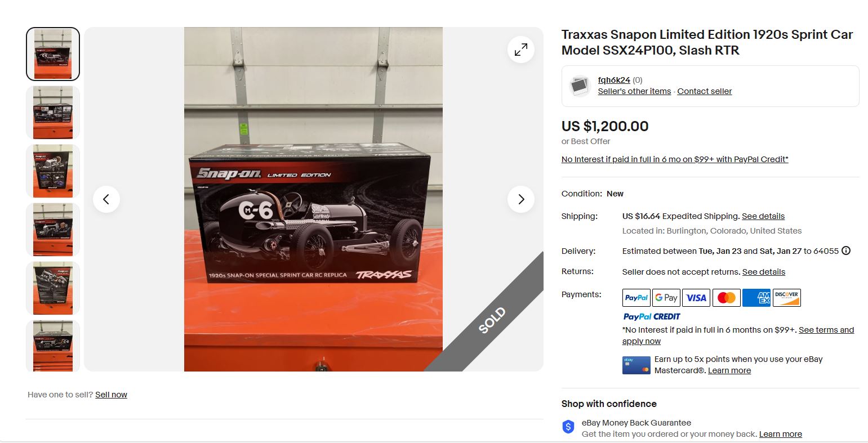The height and width of the screenshot is (443, 868).
Task: Select the second thumbnail in the photo gallery
Action: 53,113
